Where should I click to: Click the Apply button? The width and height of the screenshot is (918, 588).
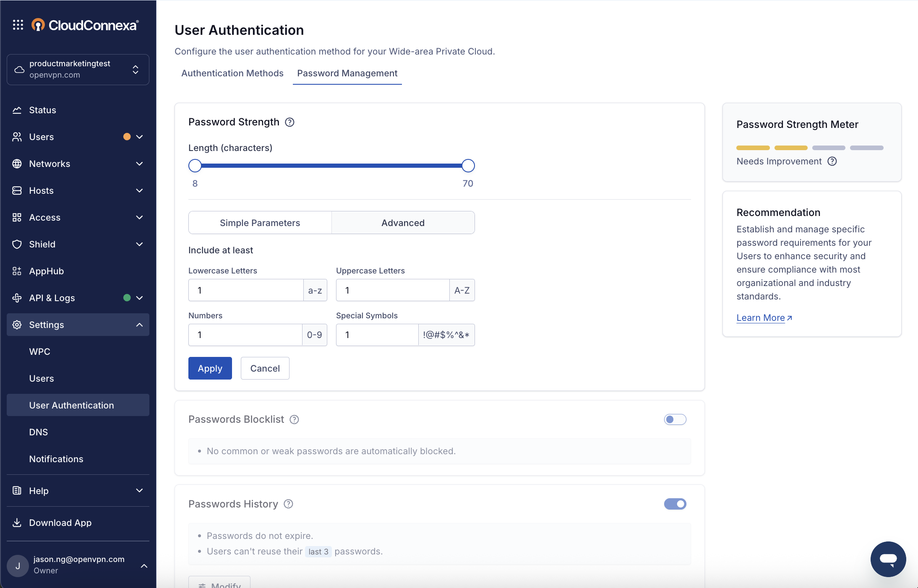210,368
